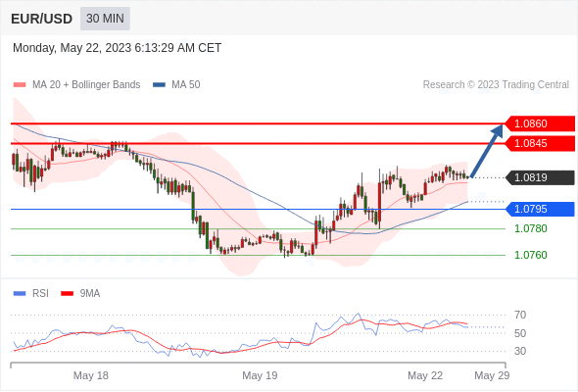Click the 9MA red legend swatch

click(x=67, y=294)
